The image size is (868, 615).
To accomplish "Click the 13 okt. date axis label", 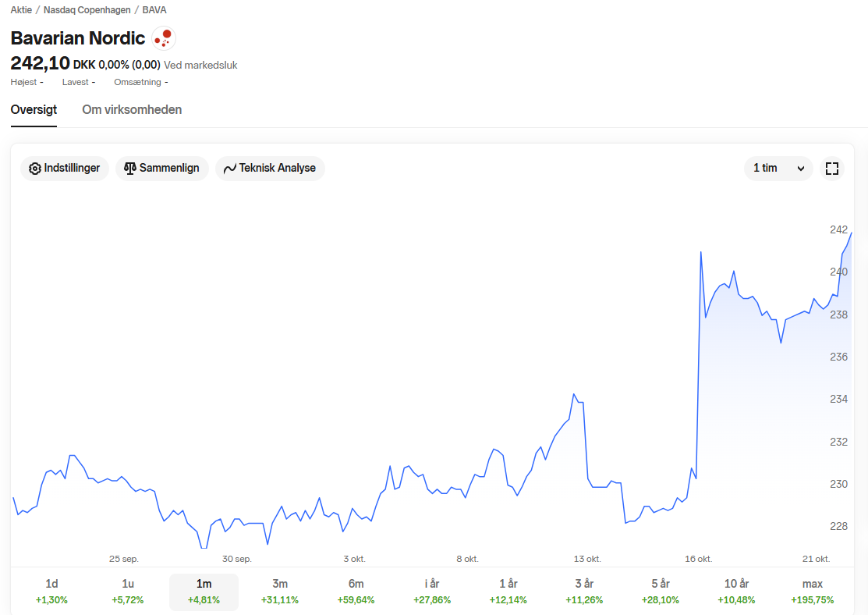I will pyautogui.click(x=587, y=559).
